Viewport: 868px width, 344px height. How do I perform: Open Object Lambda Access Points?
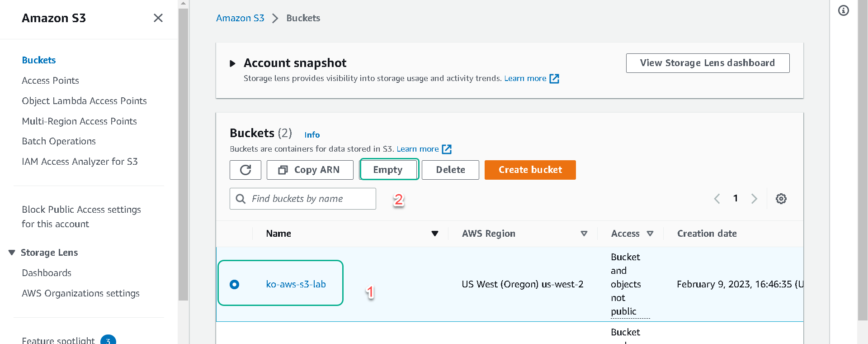(x=84, y=101)
